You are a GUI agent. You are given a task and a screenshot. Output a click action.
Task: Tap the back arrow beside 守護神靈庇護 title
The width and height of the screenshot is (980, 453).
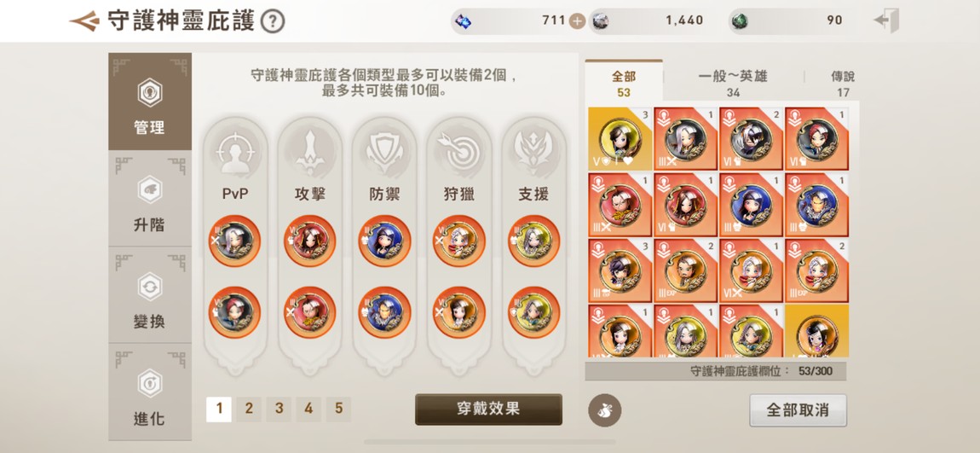pyautogui.click(x=84, y=20)
